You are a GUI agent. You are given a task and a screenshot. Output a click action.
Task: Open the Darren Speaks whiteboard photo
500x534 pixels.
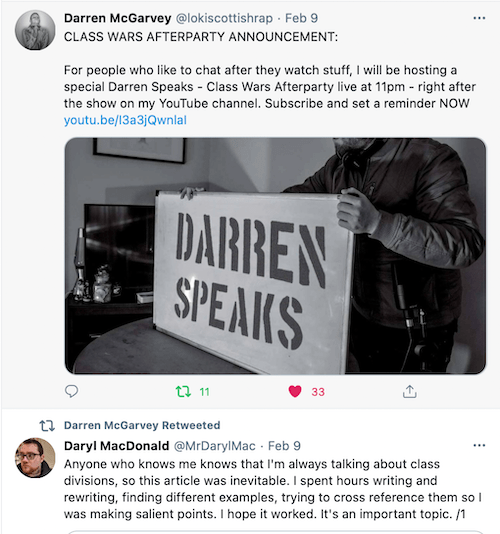coord(275,256)
